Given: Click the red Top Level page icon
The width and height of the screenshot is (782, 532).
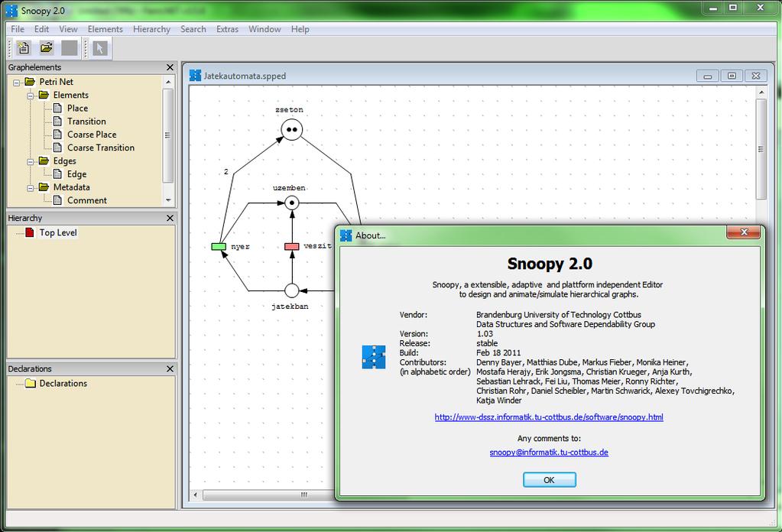Looking at the screenshot, I should pos(30,232).
